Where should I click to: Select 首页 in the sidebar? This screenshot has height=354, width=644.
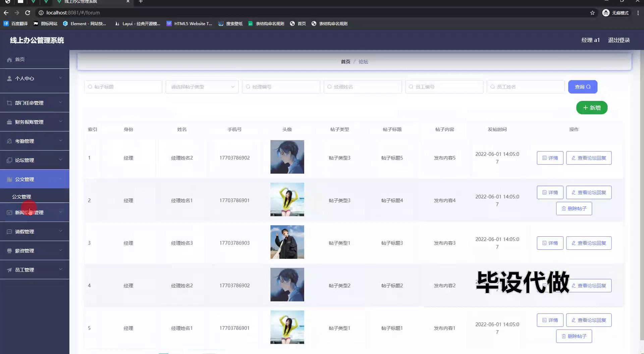click(x=35, y=59)
